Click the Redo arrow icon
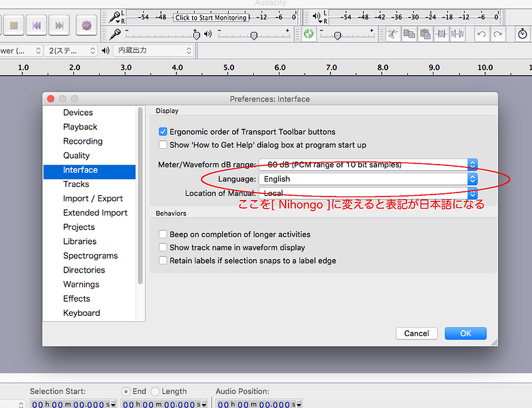Screen dimensions: 532x408 click(497, 34)
